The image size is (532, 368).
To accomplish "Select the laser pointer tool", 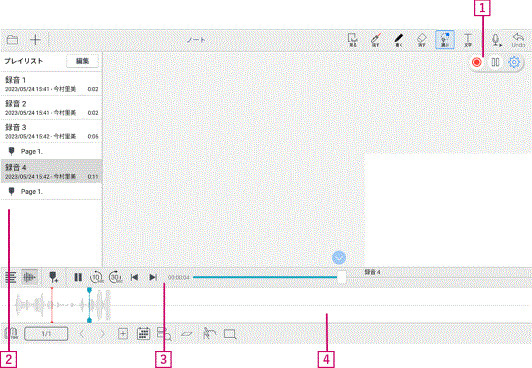I will 376,40.
